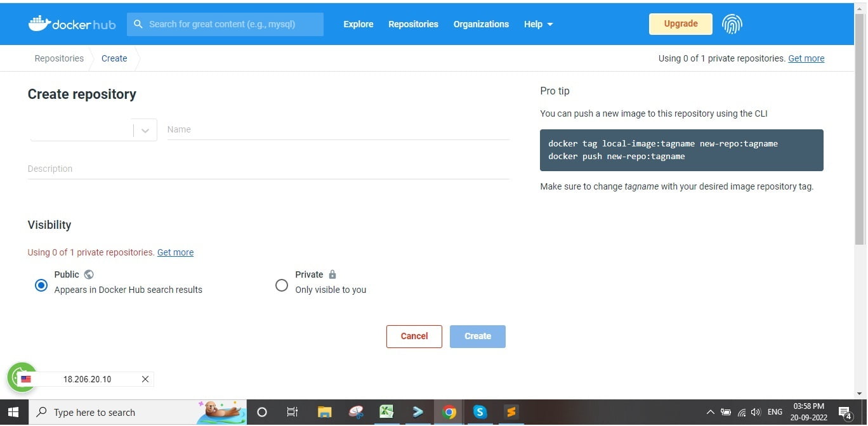The height and width of the screenshot is (426, 868).
Task: Open Task View on the taskbar
Action: coord(293,412)
